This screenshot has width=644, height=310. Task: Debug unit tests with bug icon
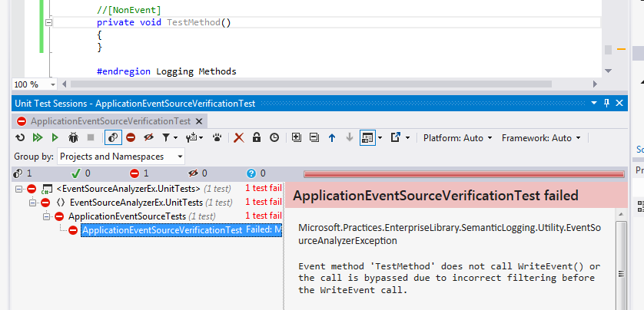point(73,138)
